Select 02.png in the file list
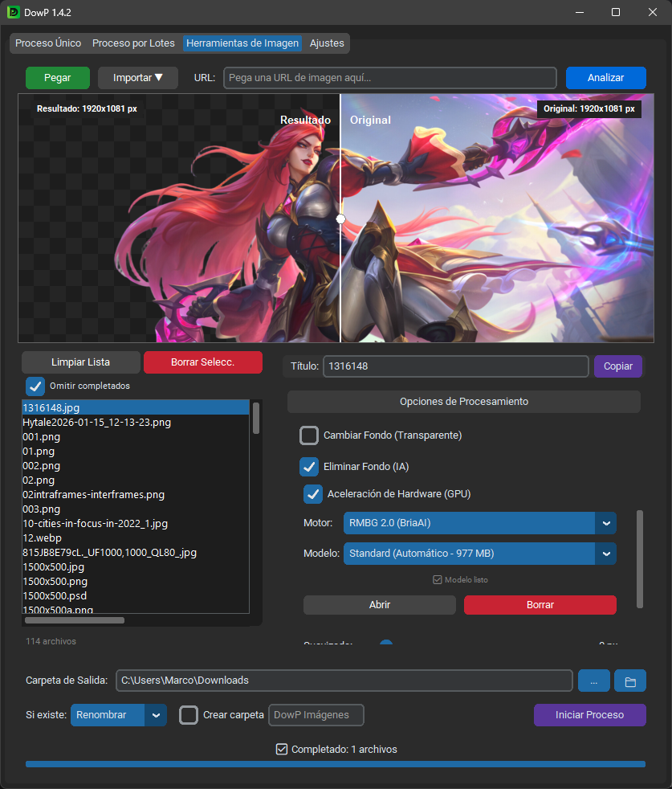The image size is (672, 789). 136,480
